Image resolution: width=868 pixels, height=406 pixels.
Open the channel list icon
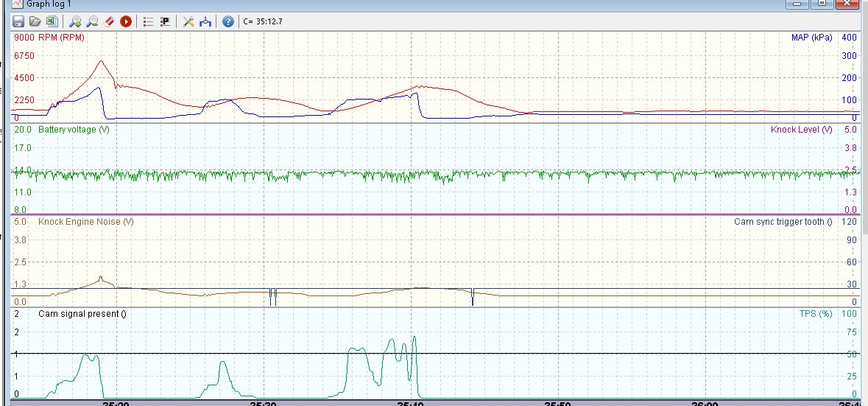pos(148,21)
